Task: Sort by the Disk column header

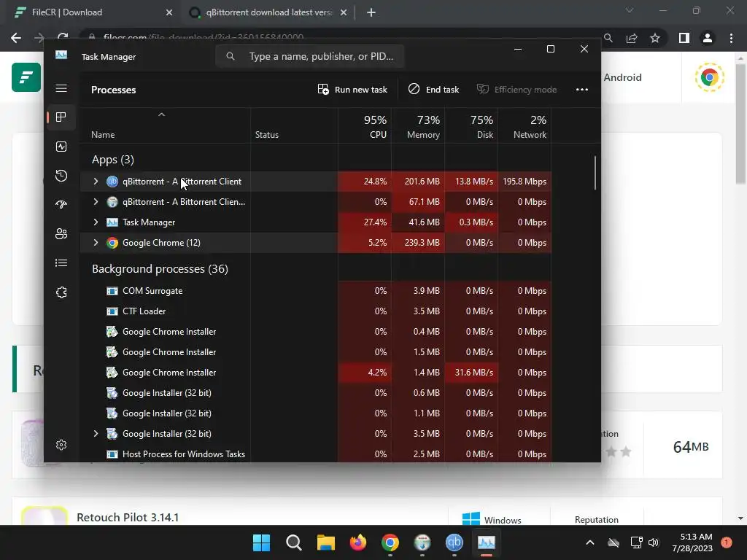Action: click(472, 125)
